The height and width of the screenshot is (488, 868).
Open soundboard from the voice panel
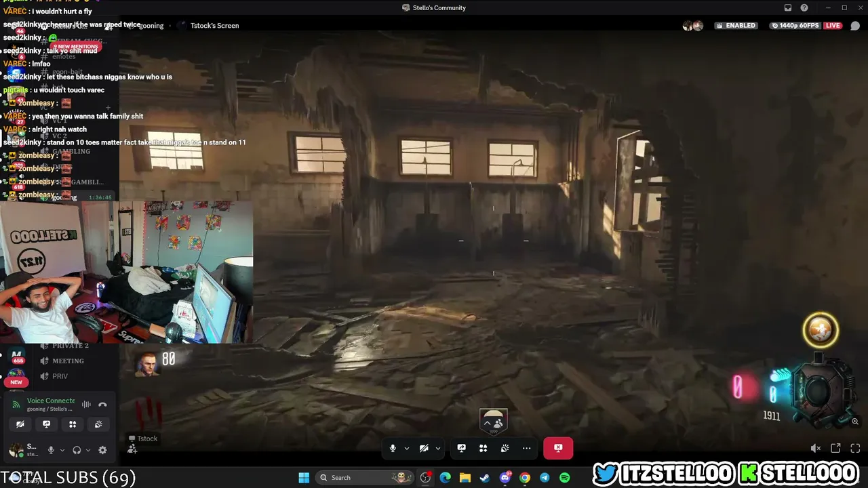[x=98, y=424]
